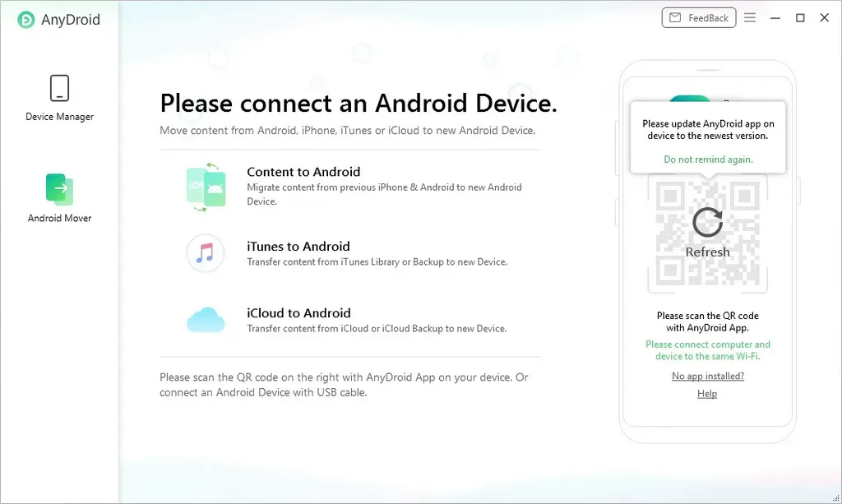Click the USB cable instruction paragraph
The width and height of the screenshot is (842, 504).
point(344,385)
